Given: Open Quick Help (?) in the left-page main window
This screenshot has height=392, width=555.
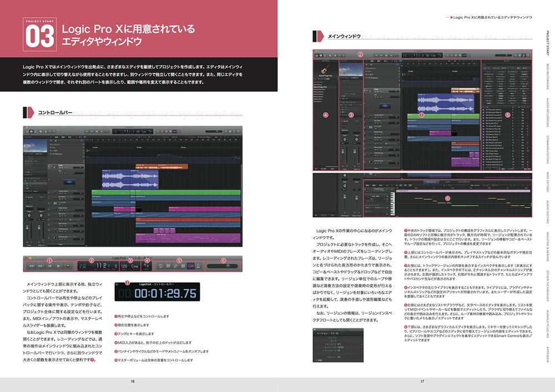Looking at the screenshot, I should point(41,132).
